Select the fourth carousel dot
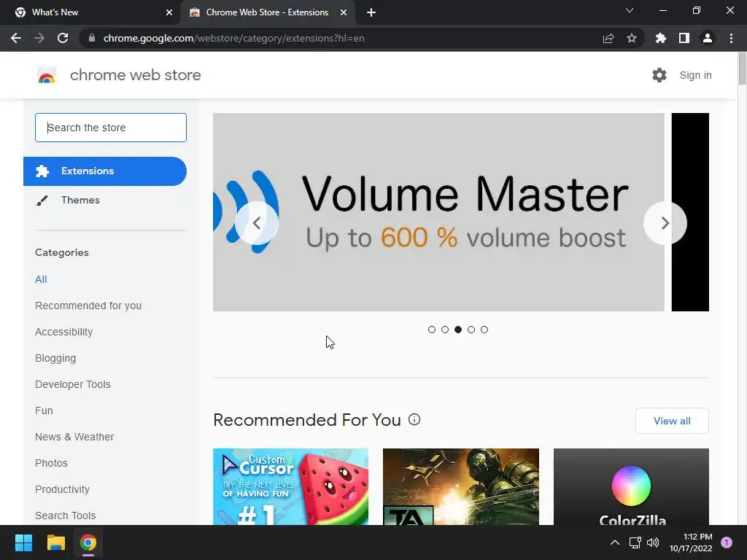The image size is (747, 560). point(471,330)
